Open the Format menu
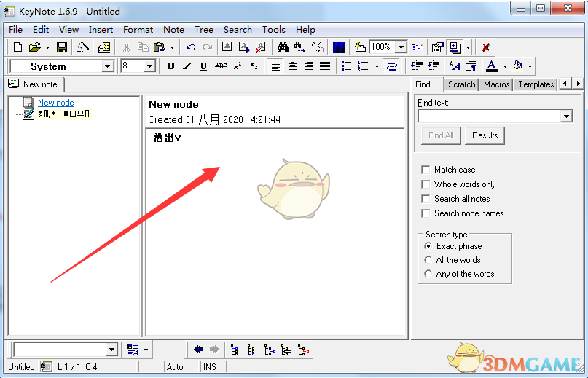Image resolution: width=588 pixels, height=378 pixels. pos(138,30)
